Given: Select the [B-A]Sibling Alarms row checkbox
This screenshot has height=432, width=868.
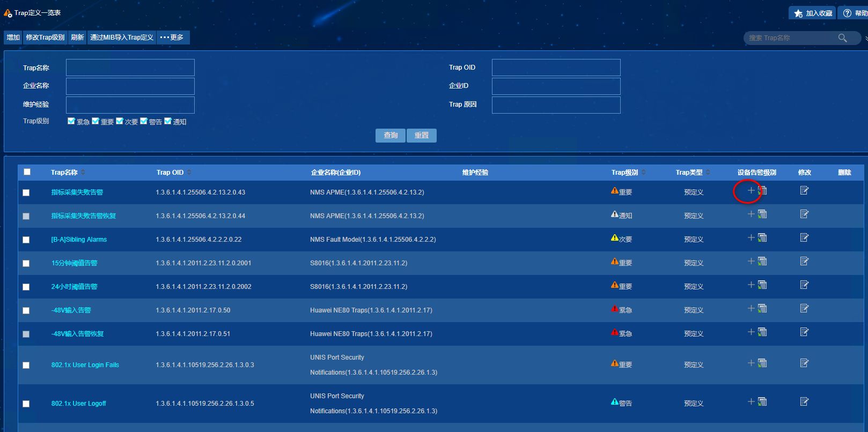Looking at the screenshot, I should [26, 240].
